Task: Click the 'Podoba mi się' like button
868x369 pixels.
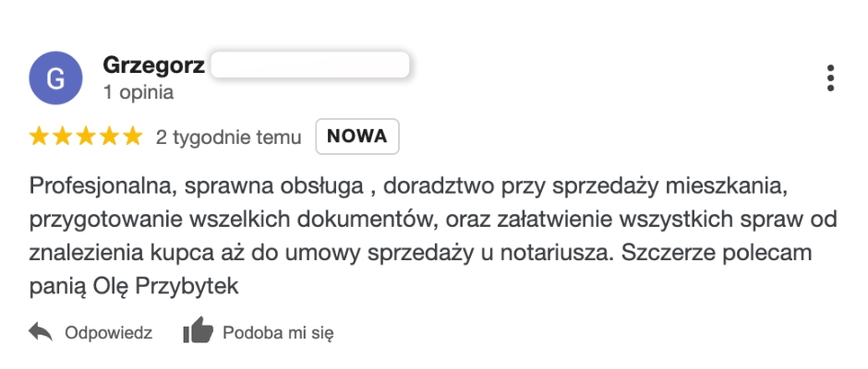Action: (x=258, y=332)
